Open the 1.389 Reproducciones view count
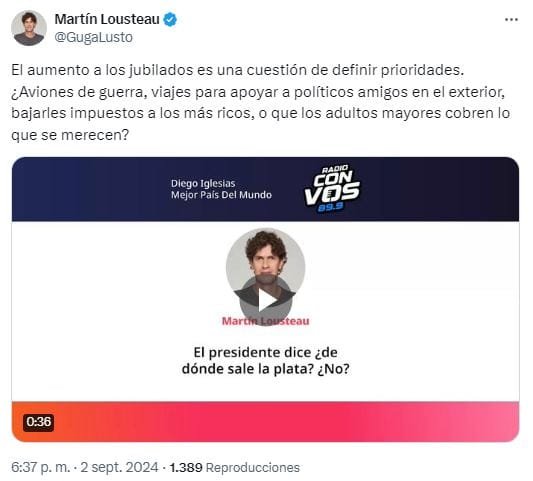The image size is (533, 481). tap(235, 467)
